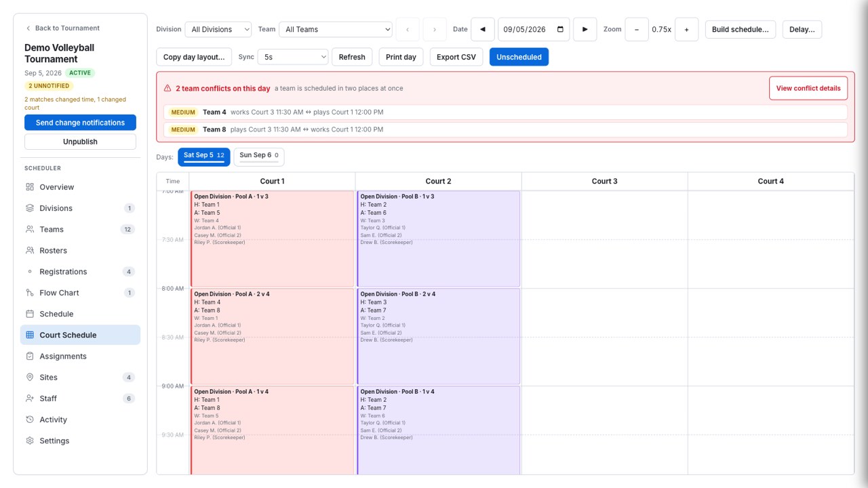
Task: Open Build schedule dialog
Action: pos(741,29)
